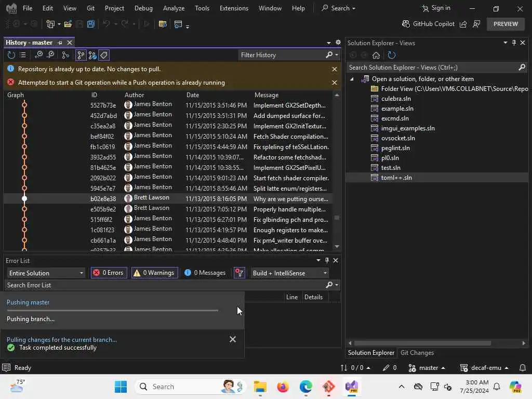Switch to the Git Changes tab
The height and width of the screenshot is (399, 532).
[x=417, y=353]
